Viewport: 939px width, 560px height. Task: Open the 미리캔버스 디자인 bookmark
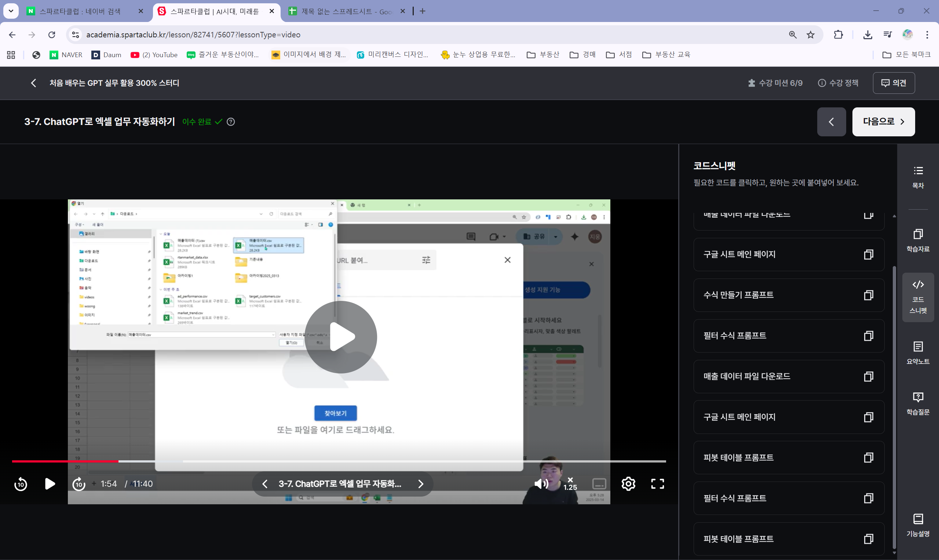[x=393, y=55]
